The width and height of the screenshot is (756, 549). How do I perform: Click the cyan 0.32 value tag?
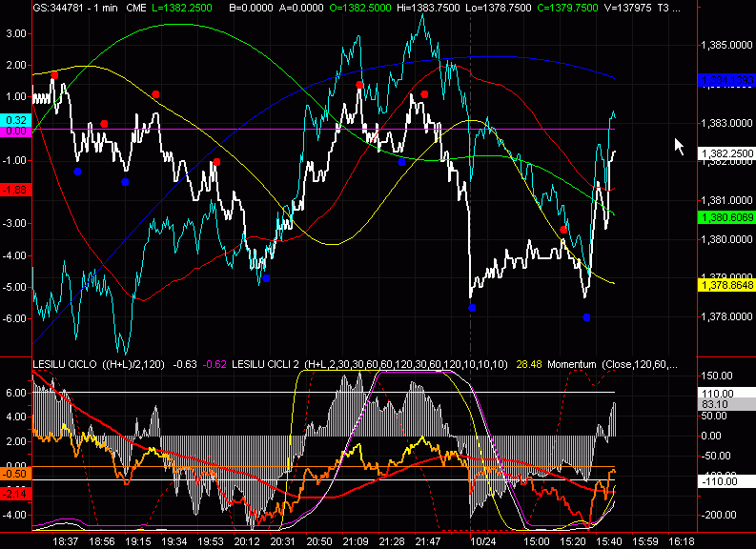[x=16, y=120]
